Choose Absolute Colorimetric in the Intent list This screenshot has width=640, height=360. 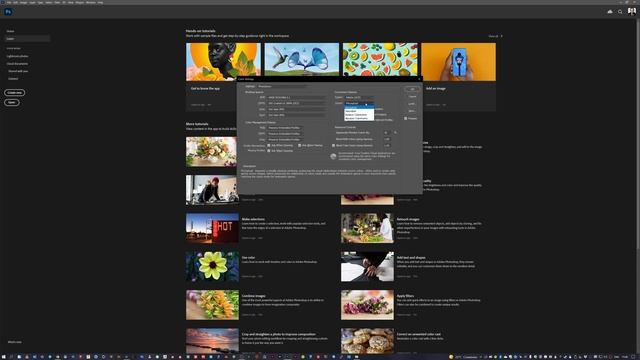[359, 118]
